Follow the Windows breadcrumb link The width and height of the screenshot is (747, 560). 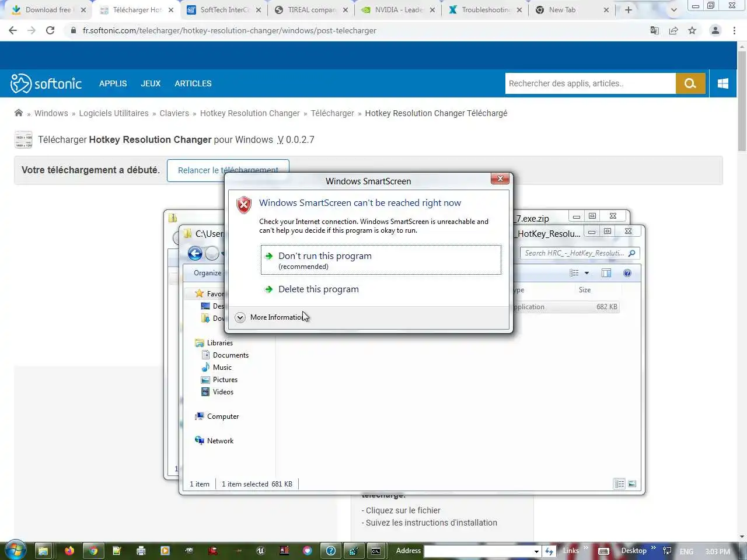(x=51, y=113)
